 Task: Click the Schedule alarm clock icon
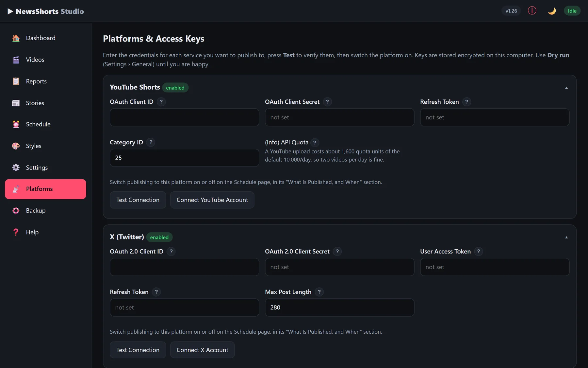tap(16, 124)
